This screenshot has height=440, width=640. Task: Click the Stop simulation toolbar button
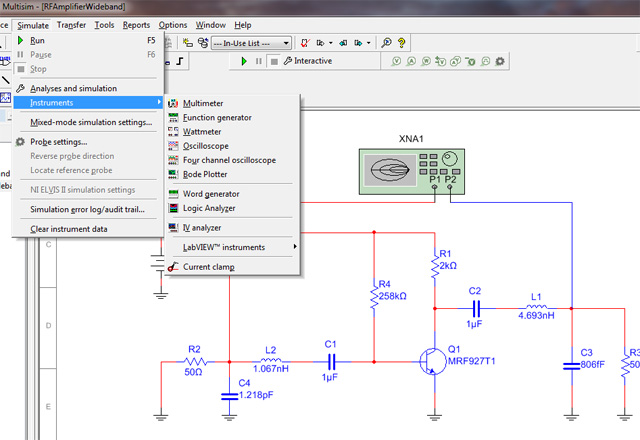click(x=274, y=62)
